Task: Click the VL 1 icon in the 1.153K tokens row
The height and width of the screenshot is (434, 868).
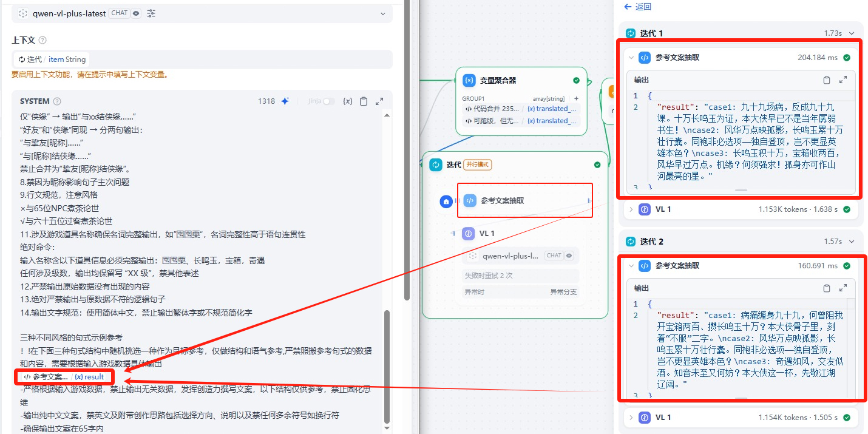Action: [x=645, y=209]
